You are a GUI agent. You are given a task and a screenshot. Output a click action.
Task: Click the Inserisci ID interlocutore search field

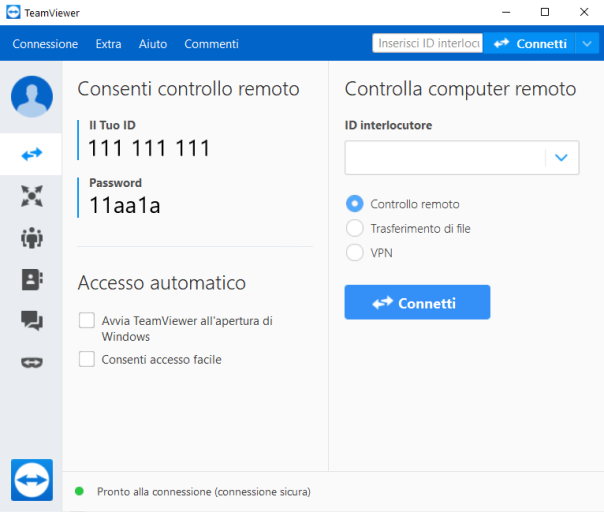point(427,44)
